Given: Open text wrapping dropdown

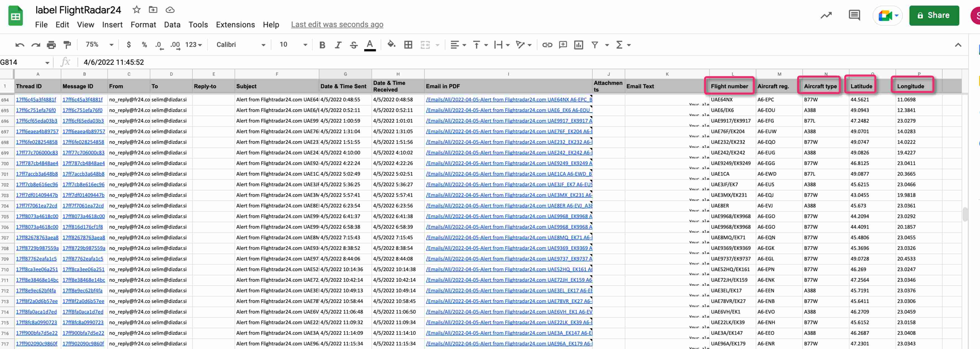Looking at the screenshot, I should 502,45.
